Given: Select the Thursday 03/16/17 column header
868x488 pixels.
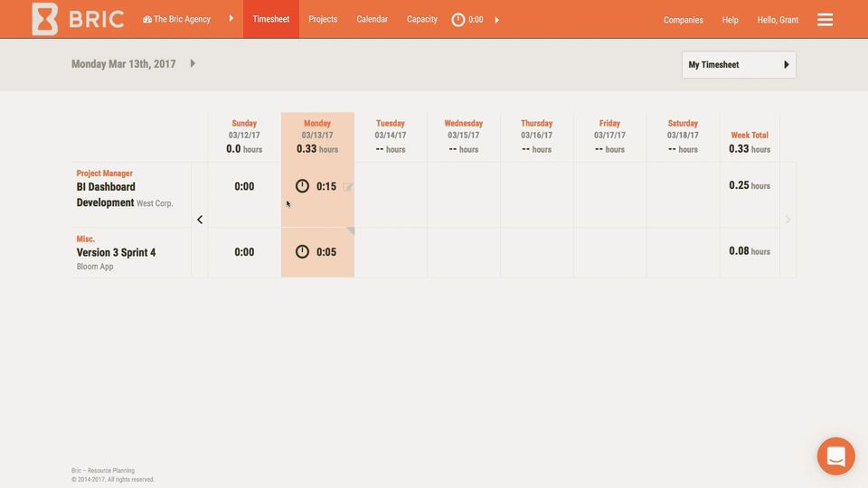Looking at the screenshot, I should (536, 136).
